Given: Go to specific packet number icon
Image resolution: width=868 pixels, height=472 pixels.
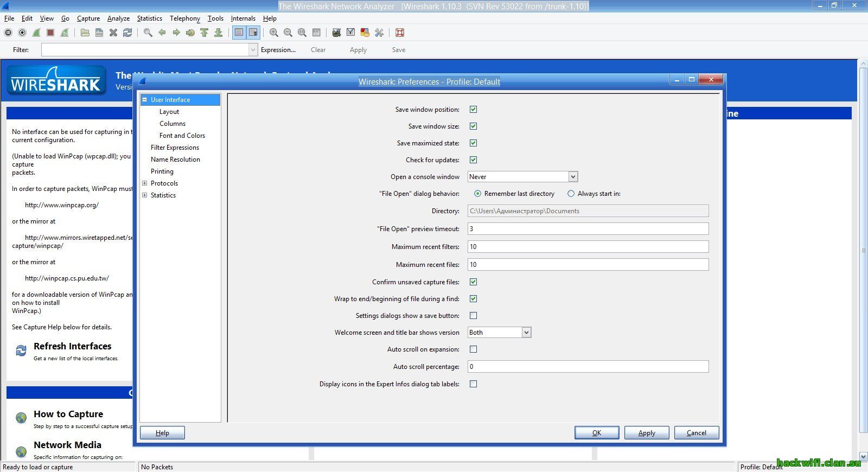Looking at the screenshot, I should coord(190,33).
